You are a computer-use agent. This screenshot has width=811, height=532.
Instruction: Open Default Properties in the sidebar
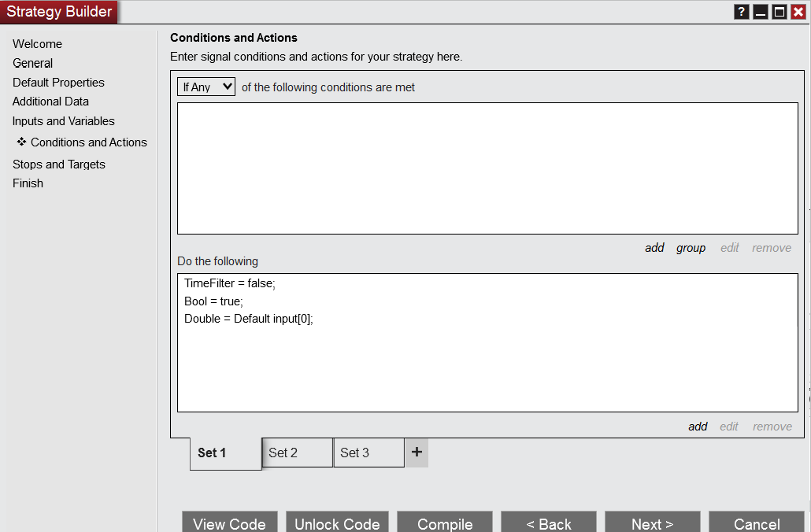[x=58, y=83]
